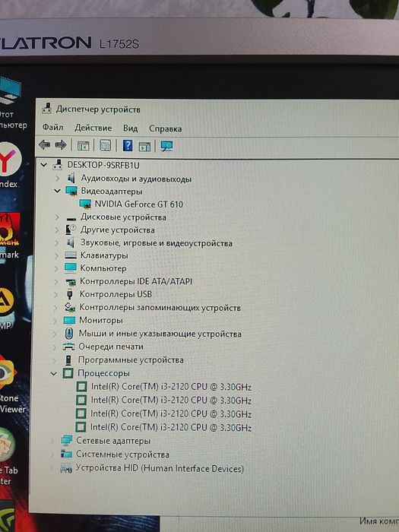The image size is (399, 532).
Task: Select the DESKTOP-9SRFB1U root label
Action: [x=103, y=165]
